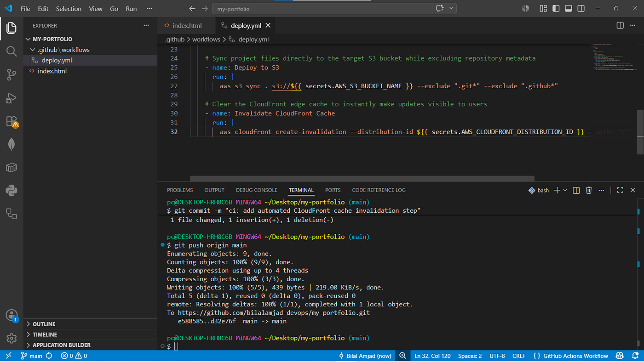Viewport: 644px width, 362px height.
Task: Open the remote window icon in the status bar
Action: point(8,356)
